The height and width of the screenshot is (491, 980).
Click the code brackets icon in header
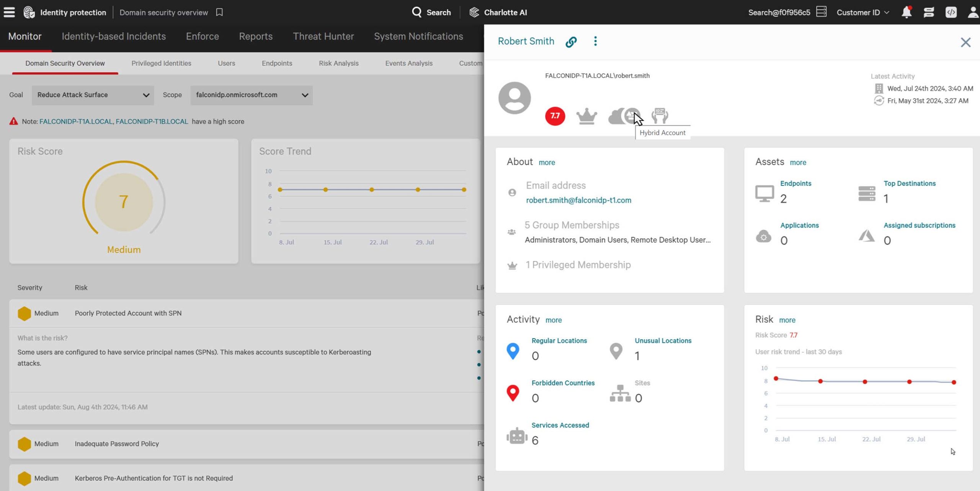951,12
